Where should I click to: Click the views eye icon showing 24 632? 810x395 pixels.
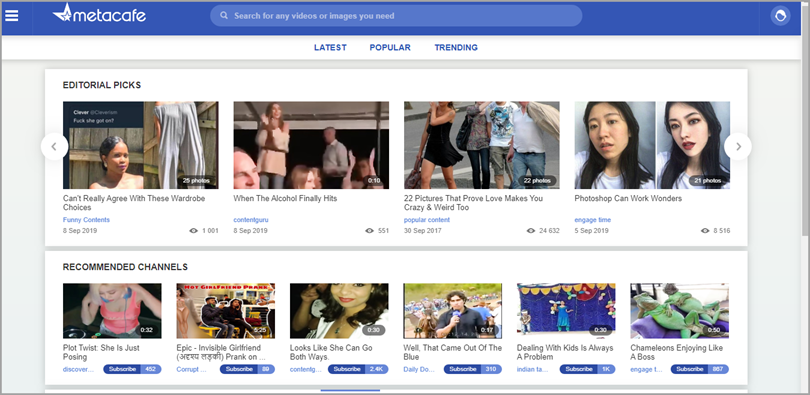(x=531, y=231)
